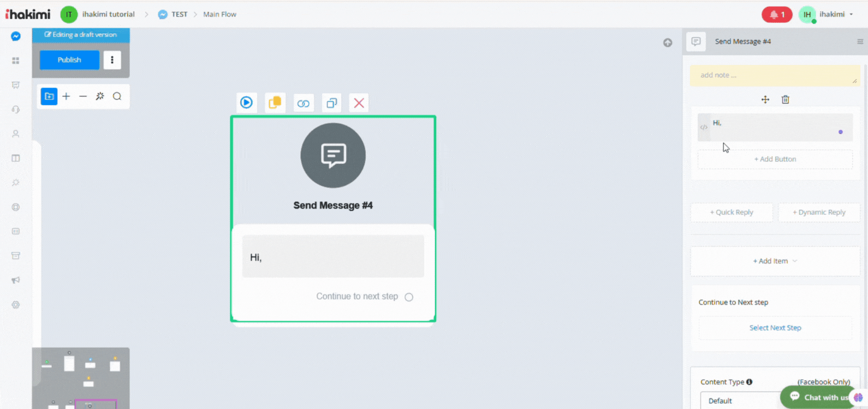Click the play/preview icon above the step
Image resolution: width=868 pixels, height=409 pixels.
click(246, 103)
